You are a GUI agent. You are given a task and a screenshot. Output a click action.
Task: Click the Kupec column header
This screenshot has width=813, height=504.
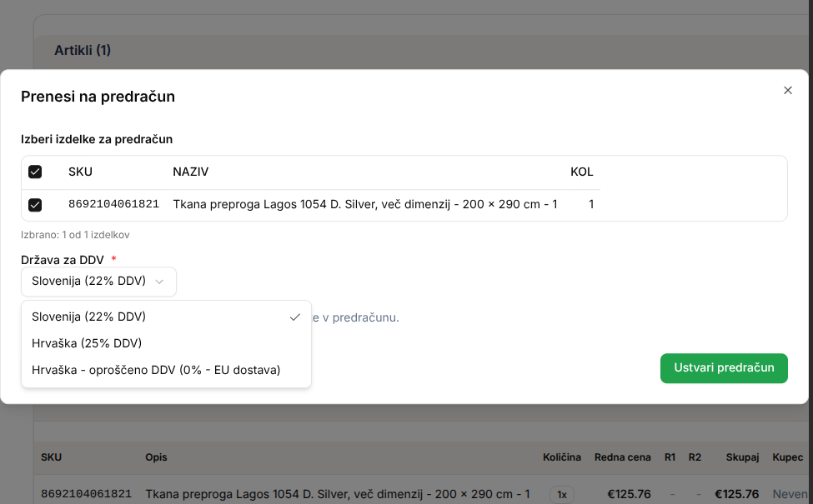787,457
